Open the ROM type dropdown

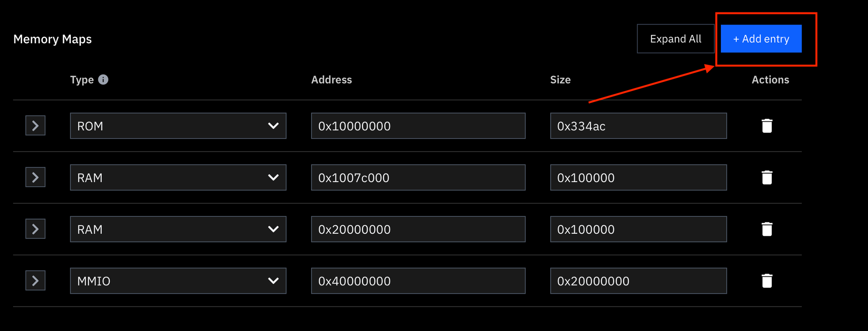click(x=178, y=126)
